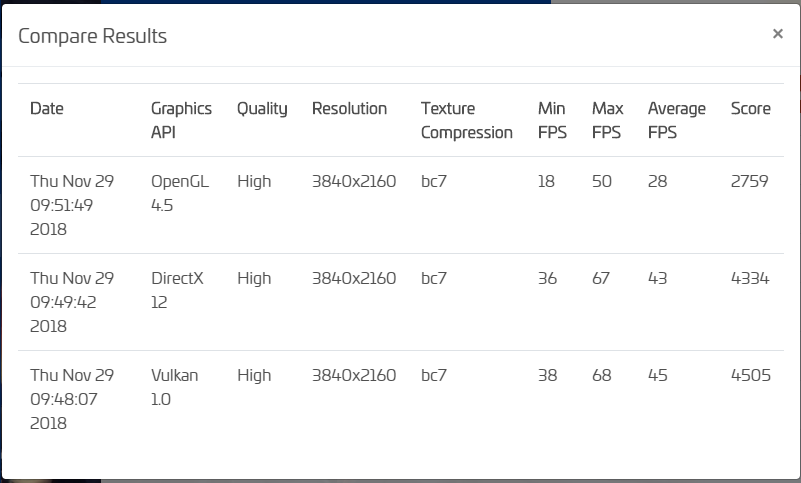Click the Score column header
Image resolution: width=801 pixels, height=483 pixels.
pyautogui.click(x=750, y=108)
